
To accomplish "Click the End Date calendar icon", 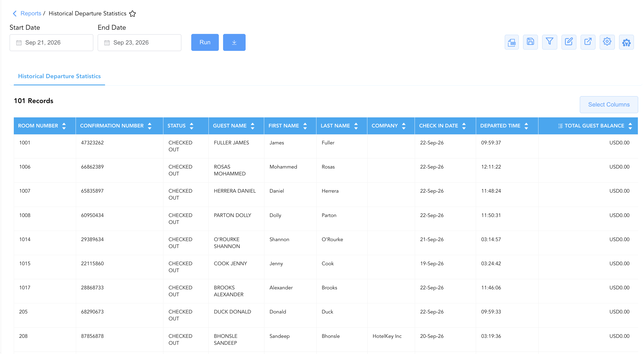I will click(107, 43).
